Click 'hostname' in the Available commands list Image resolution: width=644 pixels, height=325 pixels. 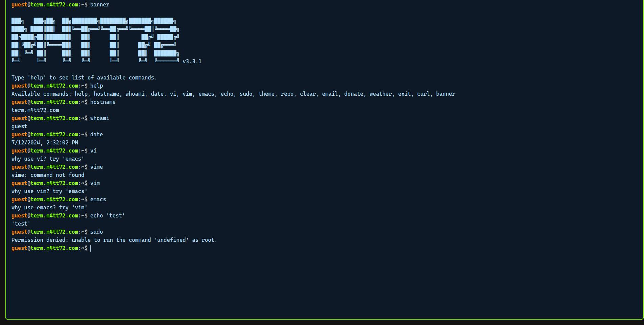[x=106, y=94]
